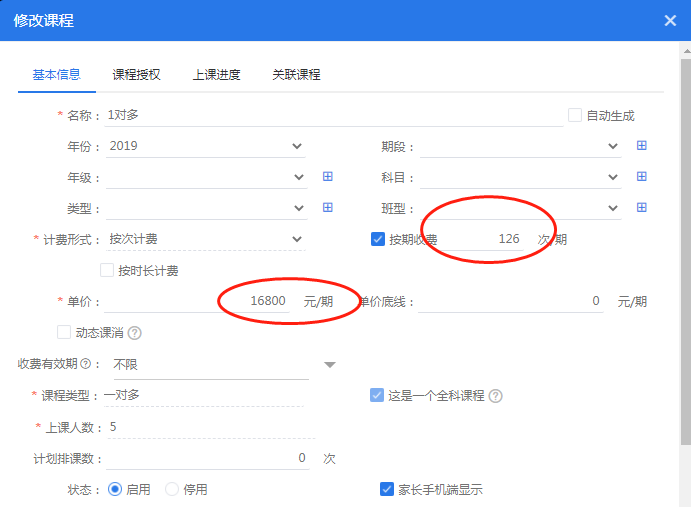Click the 课程类型 field showing 一对多
The width and height of the screenshot is (691, 507).
click(204, 395)
